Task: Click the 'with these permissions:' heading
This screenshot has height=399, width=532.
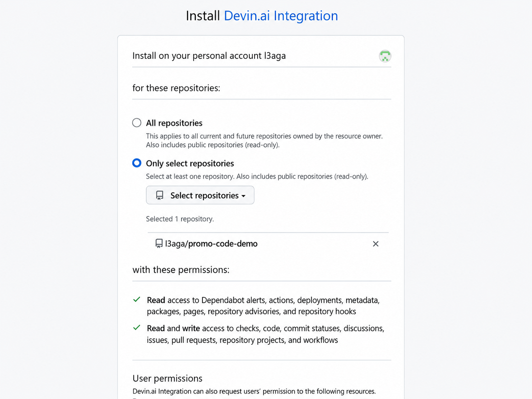Action: 181,270
